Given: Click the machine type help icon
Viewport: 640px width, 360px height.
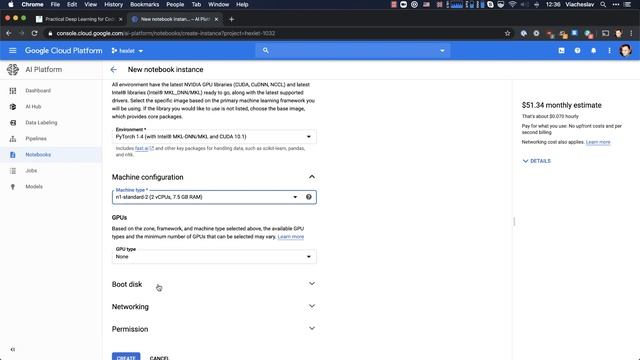Looking at the screenshot, I should (309, 197).
